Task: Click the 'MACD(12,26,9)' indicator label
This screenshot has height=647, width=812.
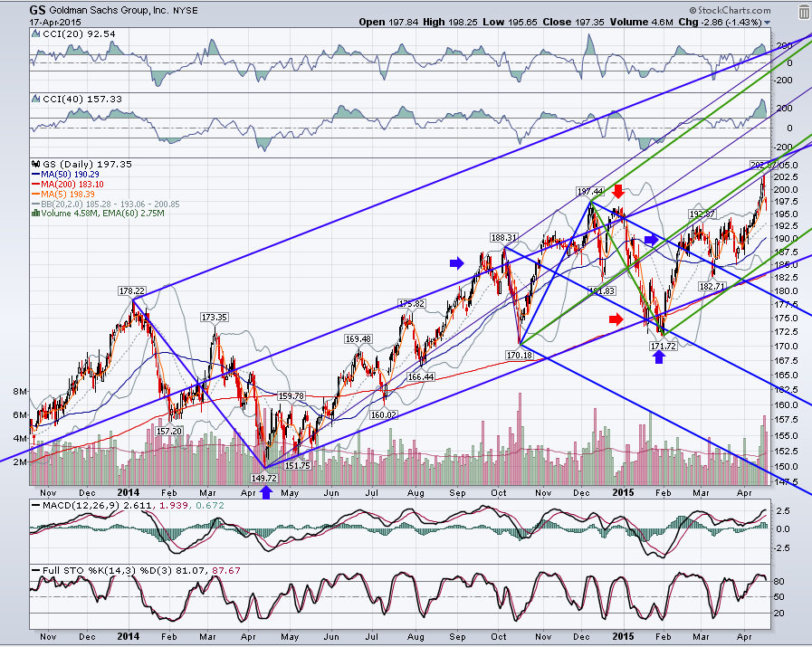Action: tap(81, 505)
